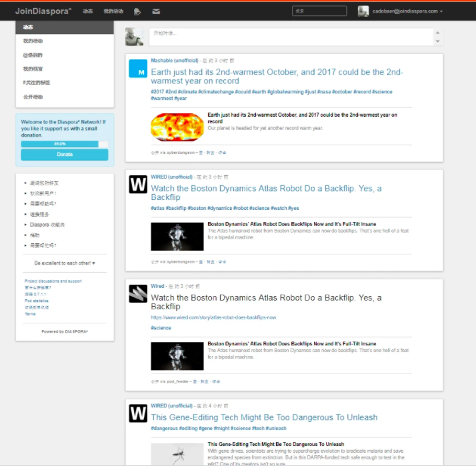Select @提到的 in the left sidebar
The width and height of the screenshot is (476, 466).
(x=65, y=55)
